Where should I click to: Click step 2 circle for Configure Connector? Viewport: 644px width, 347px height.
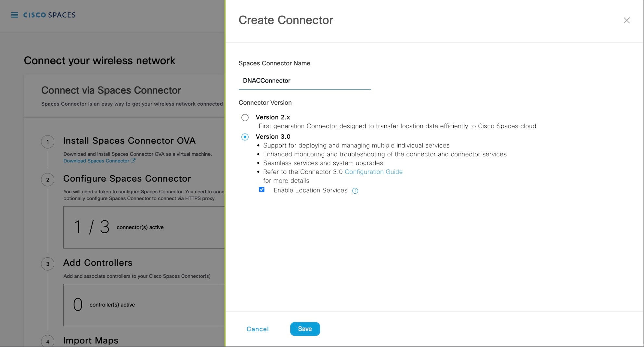point(48,180)
